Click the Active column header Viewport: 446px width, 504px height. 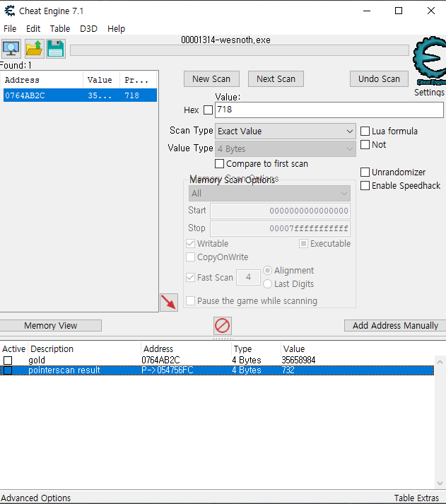click(x=14, y=349)
